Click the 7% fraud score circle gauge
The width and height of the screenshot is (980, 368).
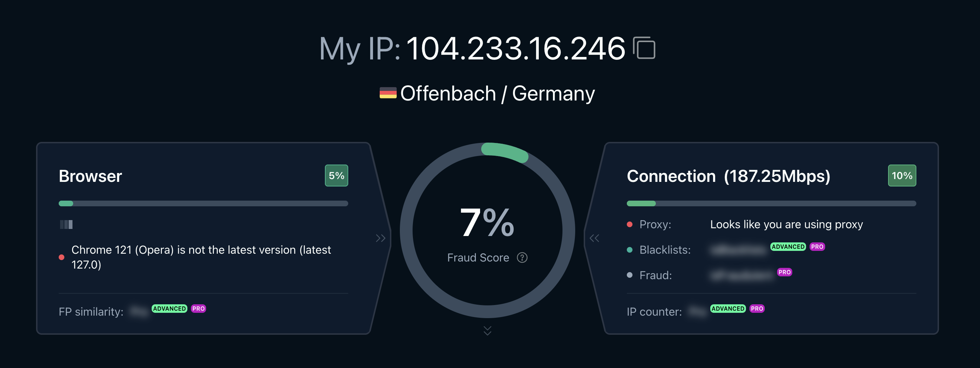[487, 230]
